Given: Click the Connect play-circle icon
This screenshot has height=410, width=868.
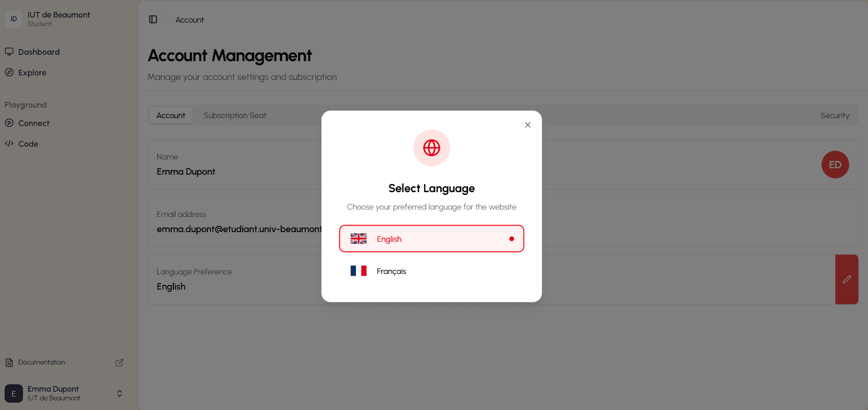Looking at the screenshot, I should point(9,123).
